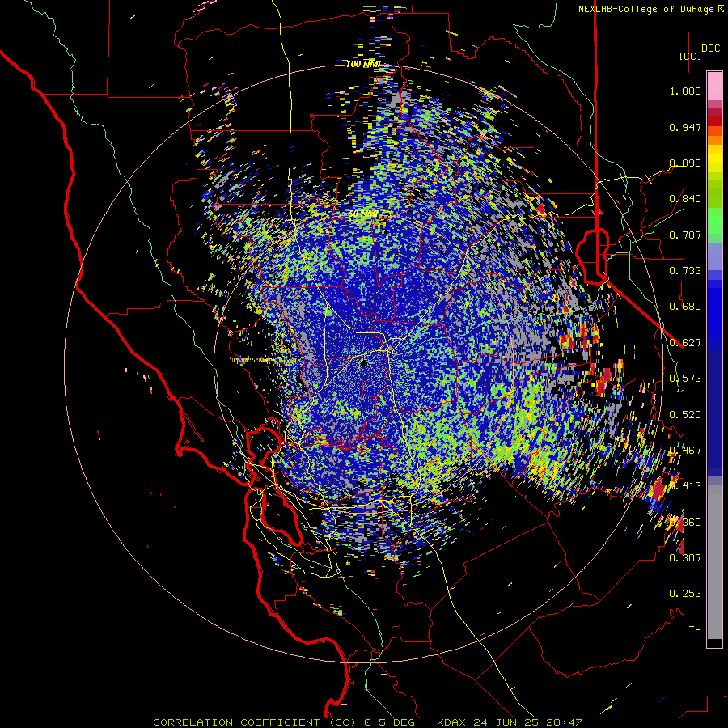Click the 50 NMI range ring label
This screenshot has width=728, height=728.
point(363,214)
